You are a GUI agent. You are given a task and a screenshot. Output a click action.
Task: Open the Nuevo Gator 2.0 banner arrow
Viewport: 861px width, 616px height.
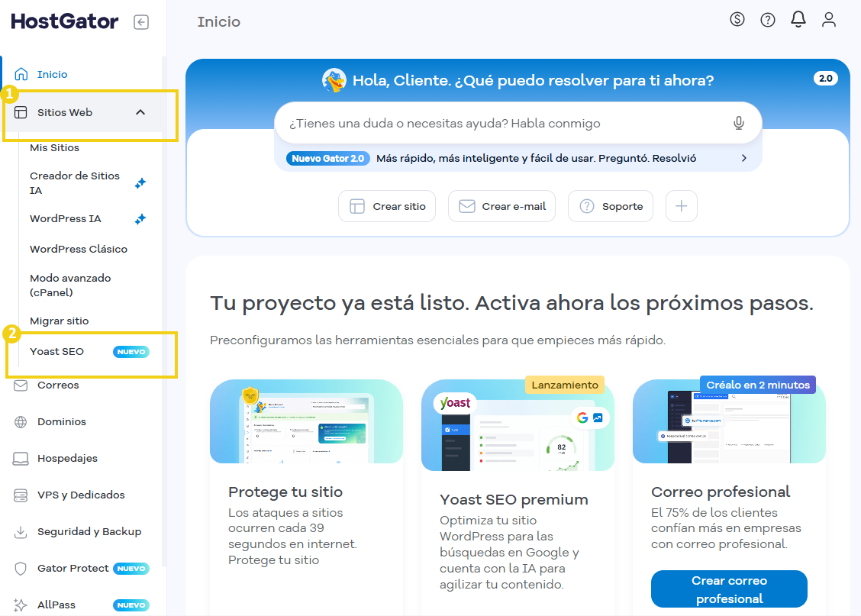coord(744,158)
